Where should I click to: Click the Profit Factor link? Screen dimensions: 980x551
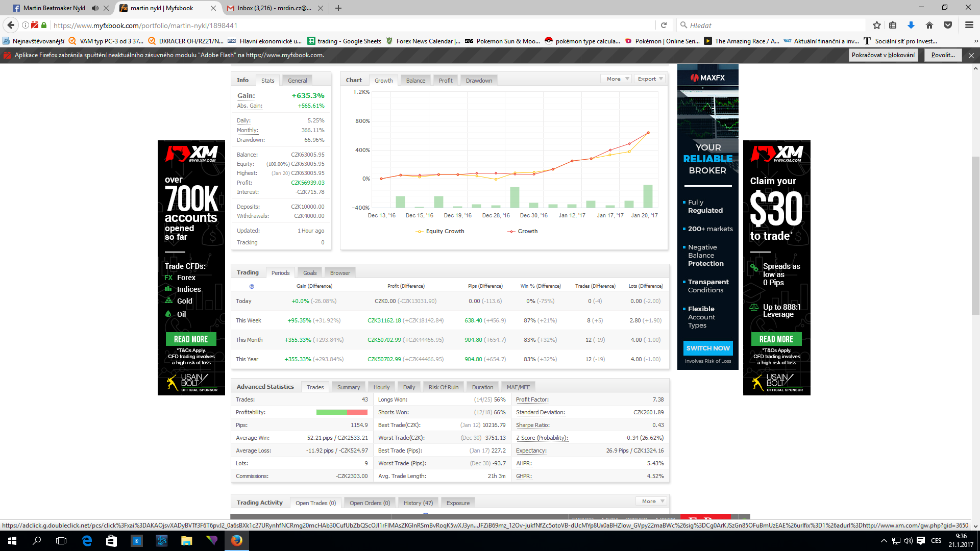[532, 399]
